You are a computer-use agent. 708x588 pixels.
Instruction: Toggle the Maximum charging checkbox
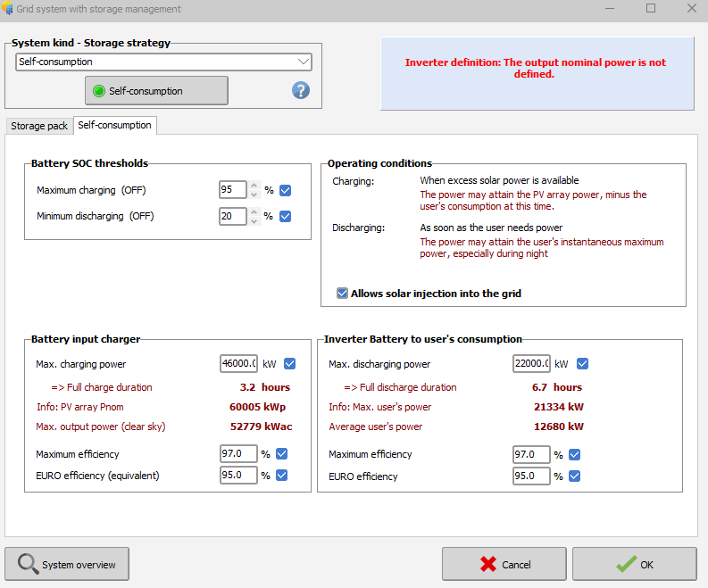tap(286, 190)
